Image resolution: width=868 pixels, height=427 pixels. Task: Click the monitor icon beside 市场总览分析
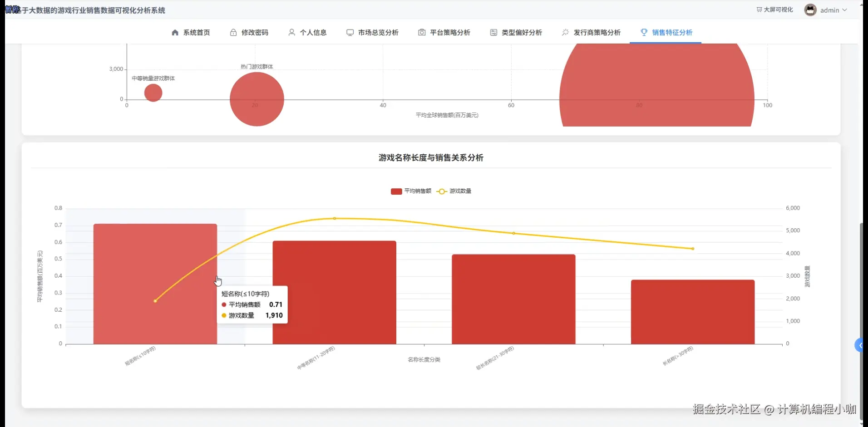point(350,32)
